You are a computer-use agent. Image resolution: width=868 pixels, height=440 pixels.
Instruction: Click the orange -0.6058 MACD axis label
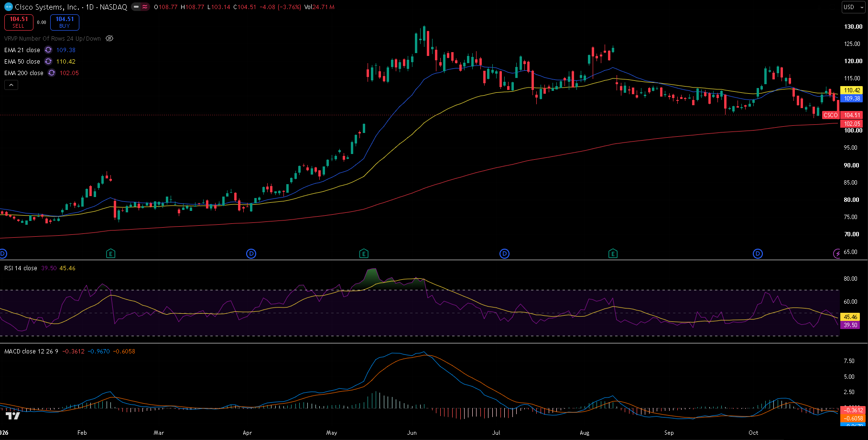853,418
